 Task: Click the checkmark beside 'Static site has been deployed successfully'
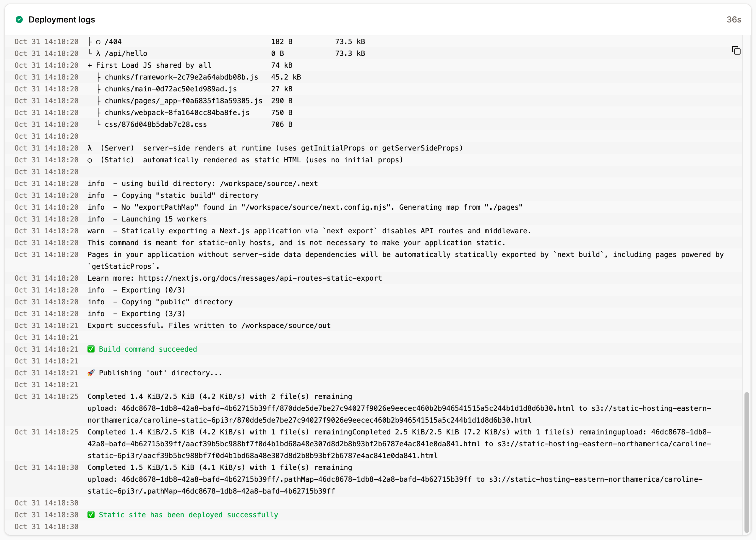pyautogui.click(x=91, y=515)
